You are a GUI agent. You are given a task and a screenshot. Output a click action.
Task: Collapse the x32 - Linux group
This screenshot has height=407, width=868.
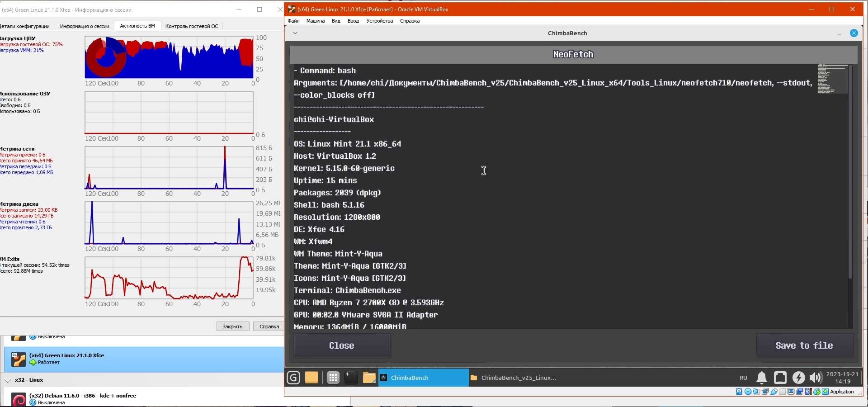pyautogui.click(x=8, y=380)
